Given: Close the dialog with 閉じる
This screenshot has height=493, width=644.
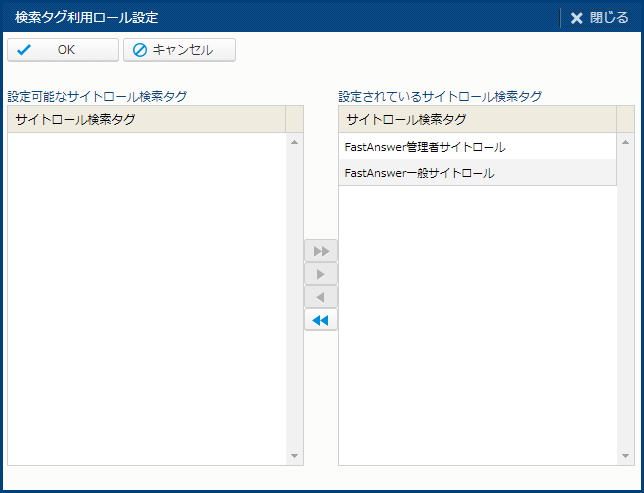Looking at the screenshot, I should (599, 17).
